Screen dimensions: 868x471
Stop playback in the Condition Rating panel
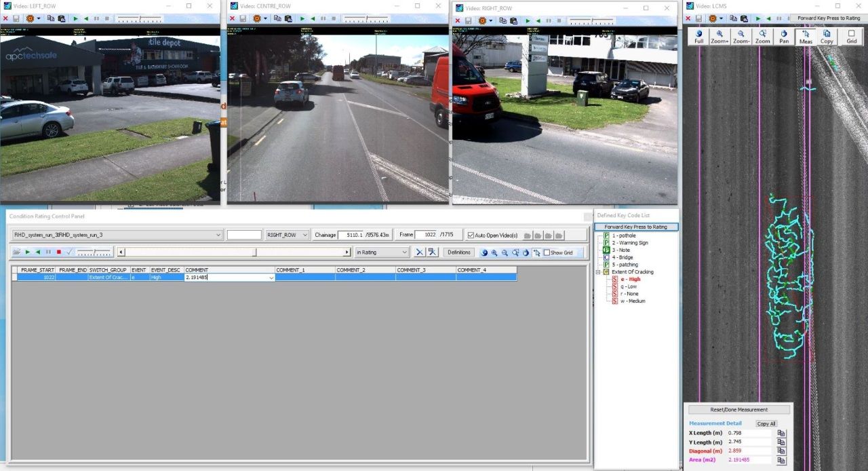(x=59, y=252)
